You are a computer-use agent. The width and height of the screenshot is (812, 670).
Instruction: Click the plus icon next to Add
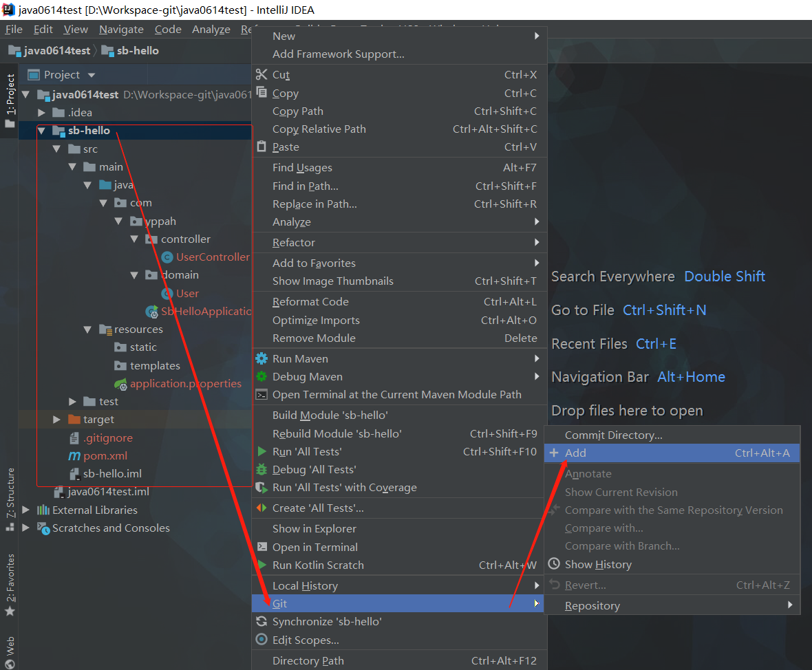tap(554, 453)
